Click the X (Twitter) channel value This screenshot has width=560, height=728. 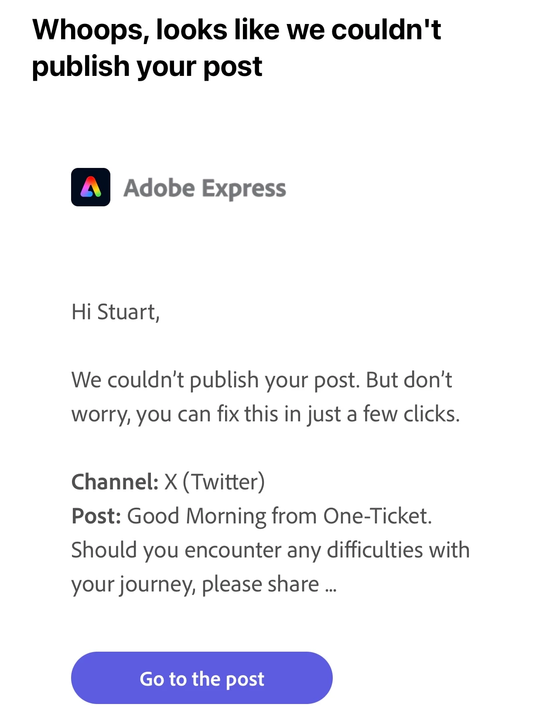coord(214,482)
